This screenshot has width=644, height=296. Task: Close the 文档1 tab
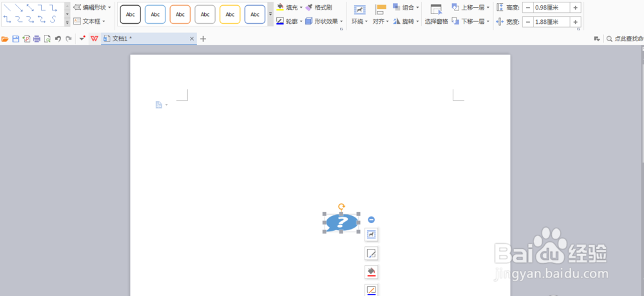(x=192, y=39)
